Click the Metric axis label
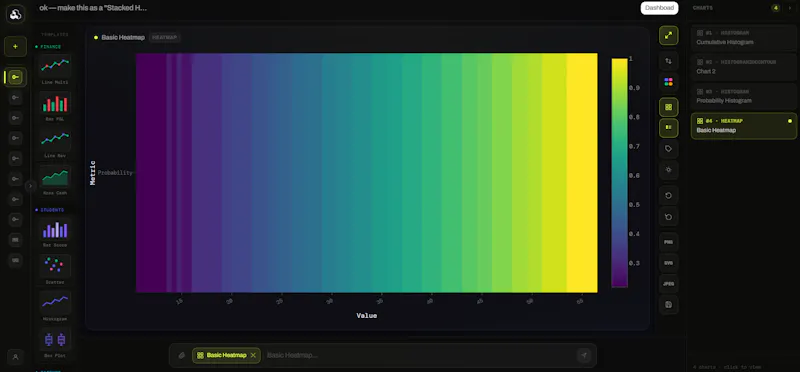The height and width of the screenshot is (372, 800). [x=93, y=172]
